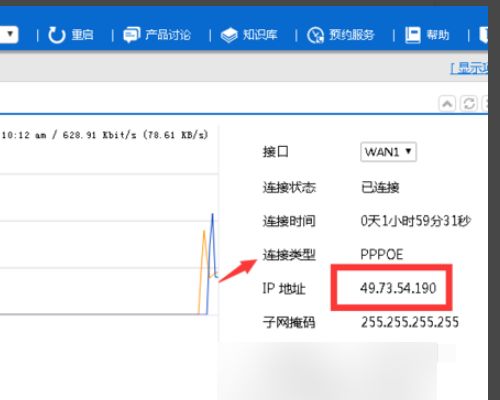500x400 pixels.
Task: Click the 知识库 stacked layers icon
Action: (x=229, y=35)
